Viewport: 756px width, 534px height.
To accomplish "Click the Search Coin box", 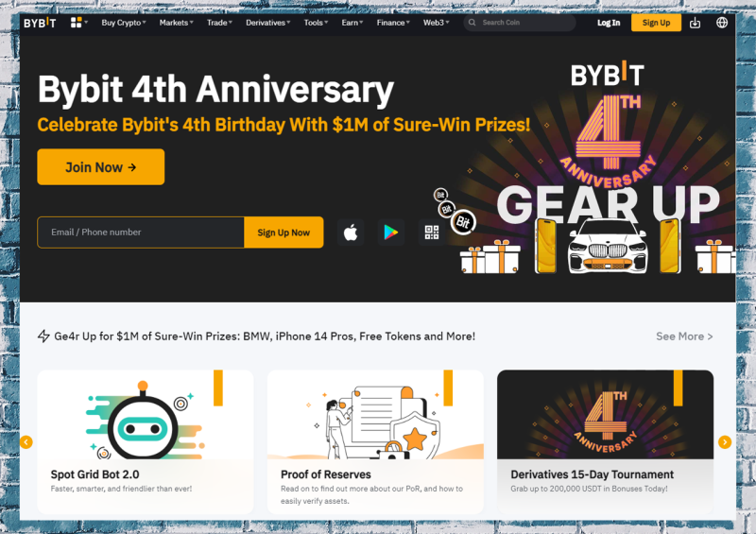I will [520, 23].
